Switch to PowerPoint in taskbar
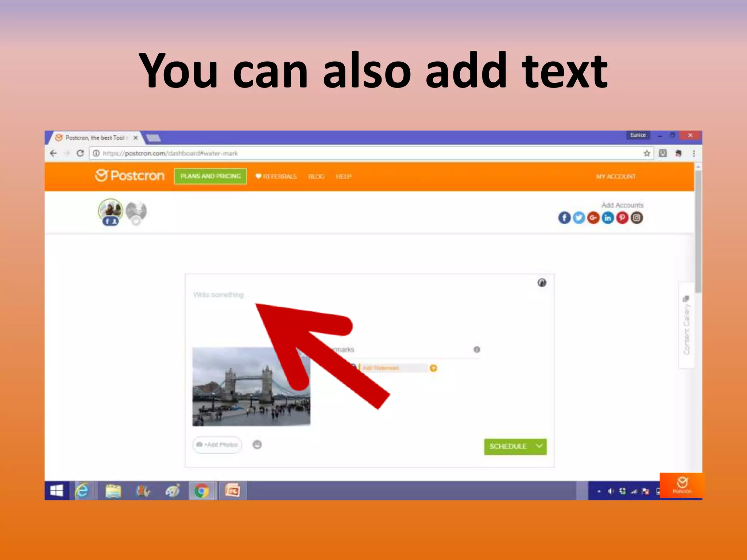Viewport: 747px width, 560px height. click(x=233, y=491)
